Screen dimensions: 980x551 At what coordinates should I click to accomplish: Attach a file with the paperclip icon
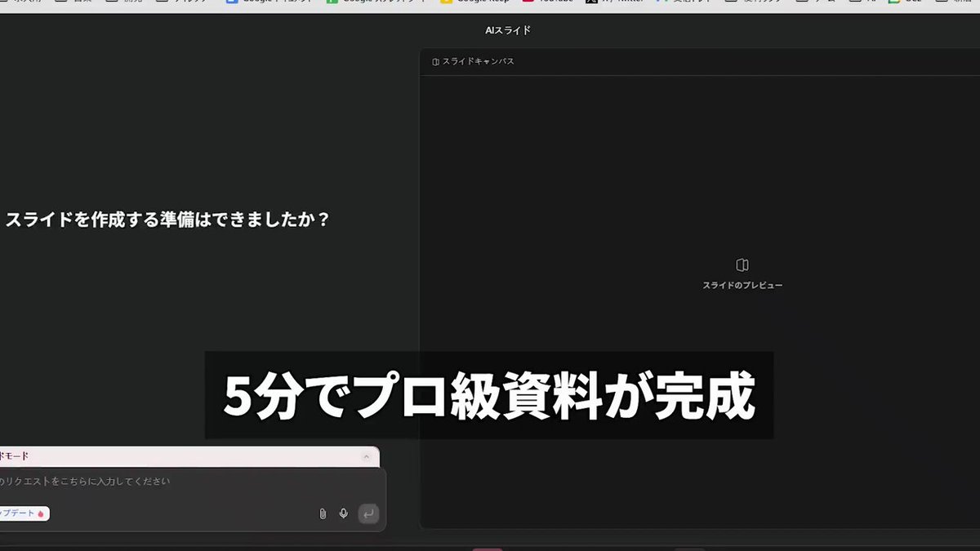(x=323, y=513)
